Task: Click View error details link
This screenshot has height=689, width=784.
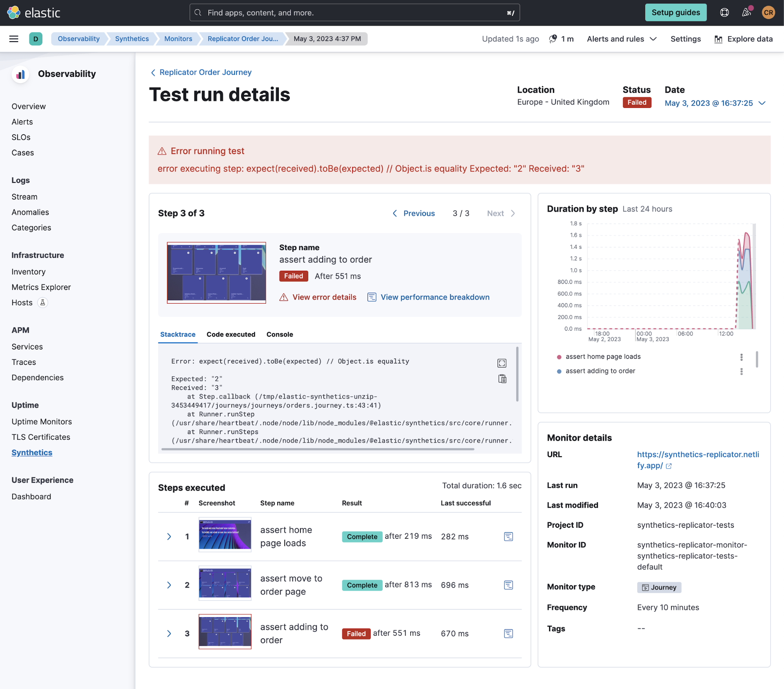Action: point(324,297)
